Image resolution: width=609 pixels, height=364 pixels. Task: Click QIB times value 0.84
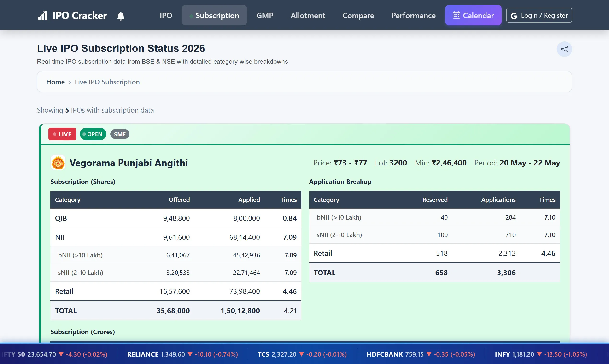pyautogui.click(x=290, y=218)
